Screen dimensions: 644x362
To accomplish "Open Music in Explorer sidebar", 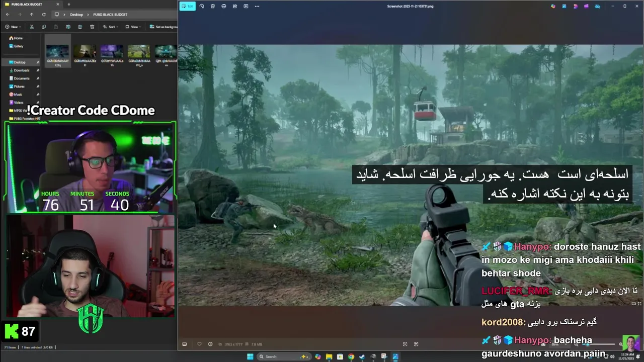I will 18,95.
